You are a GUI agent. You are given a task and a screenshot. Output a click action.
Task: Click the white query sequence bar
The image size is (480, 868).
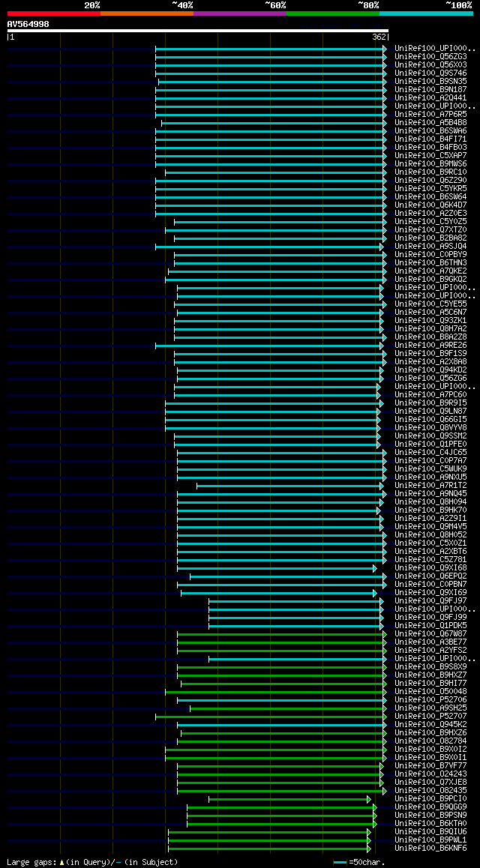tap(198, 31)
